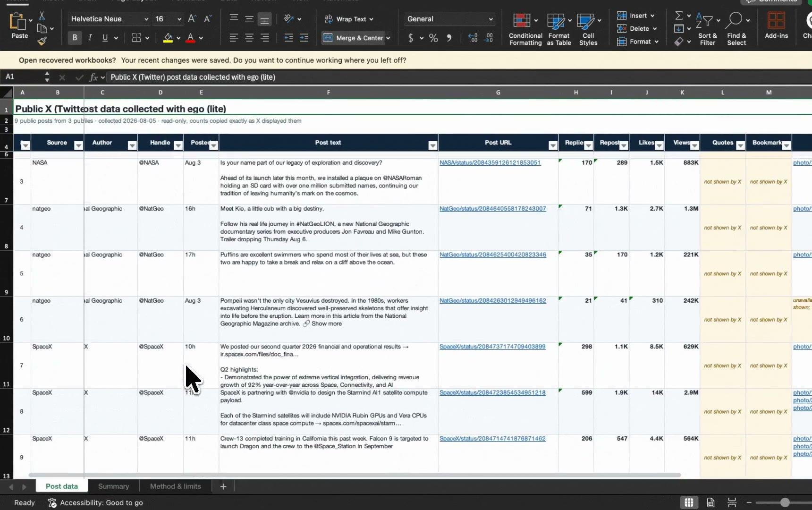Toggle middle vertical alignment
Image resolution: width=812 pixels, height=510 pixels.
[x=249, y=19]
